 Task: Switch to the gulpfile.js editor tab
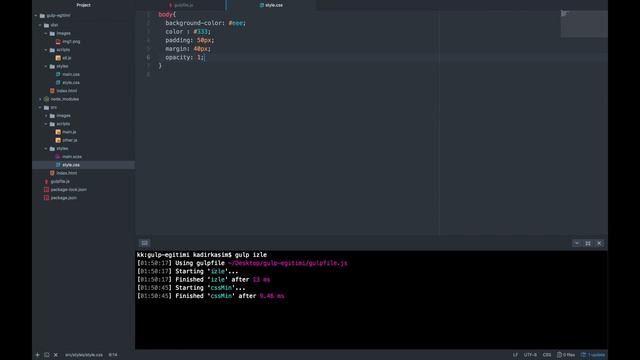click(181, 5)
